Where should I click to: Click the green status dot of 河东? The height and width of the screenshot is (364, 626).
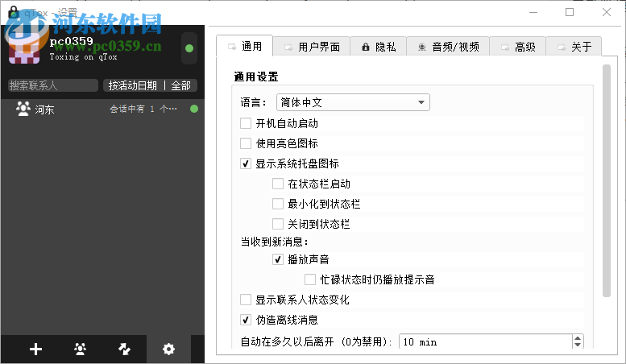194,109
